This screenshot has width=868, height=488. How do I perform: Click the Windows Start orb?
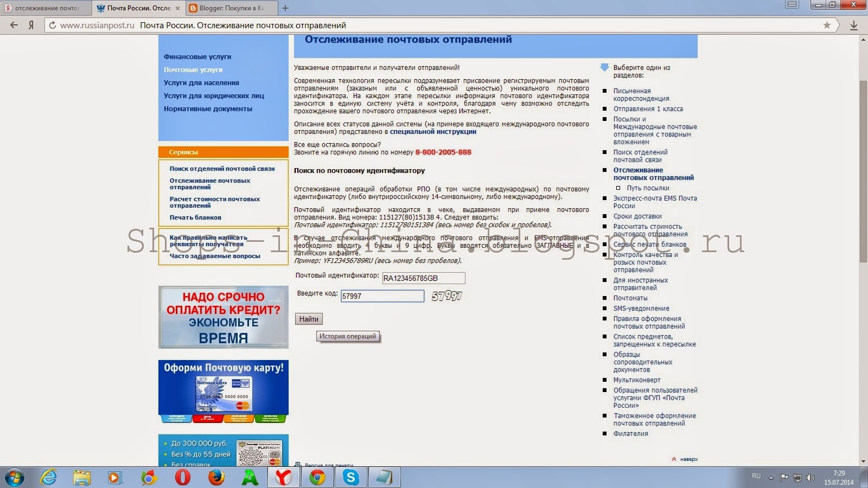[15, 477]
